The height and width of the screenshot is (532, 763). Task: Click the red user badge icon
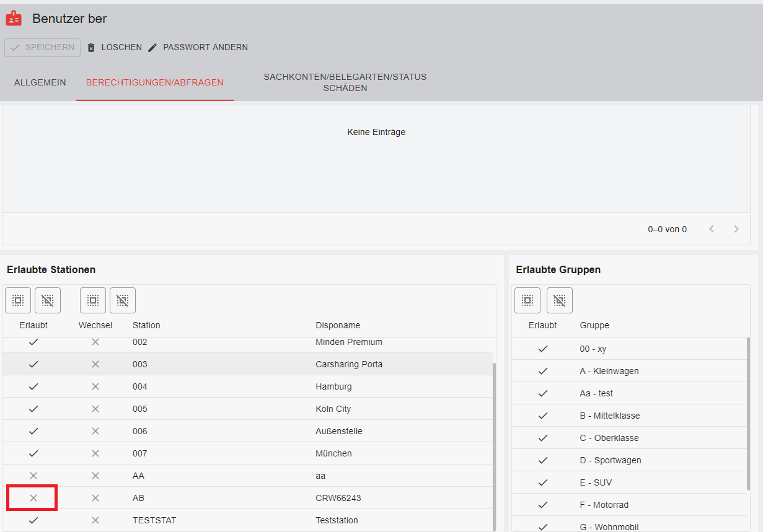point(14,19)
